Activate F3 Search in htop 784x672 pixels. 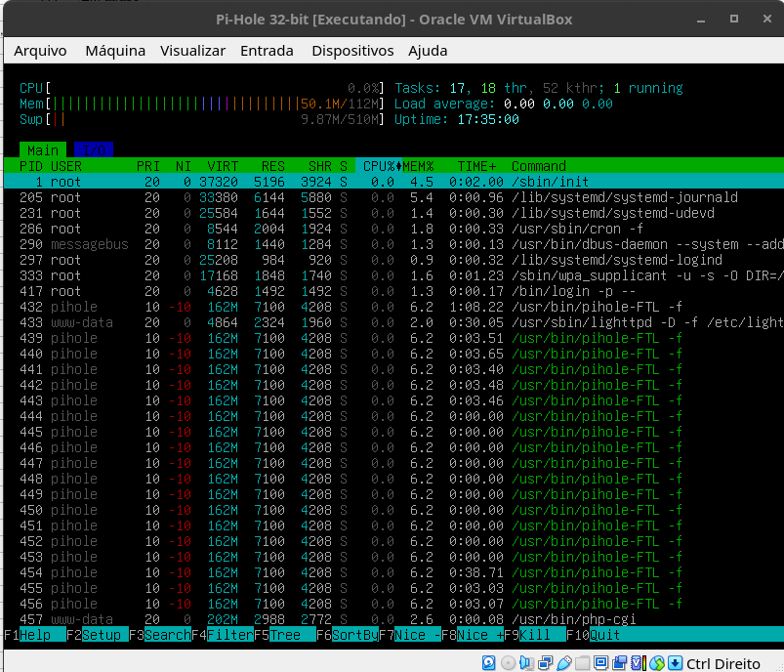(160, 635)
